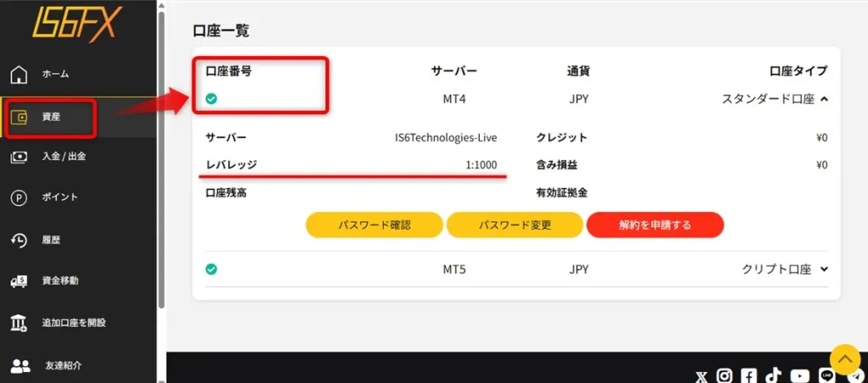
Task: Open the ホーム home icon
Action: (19, 75)
